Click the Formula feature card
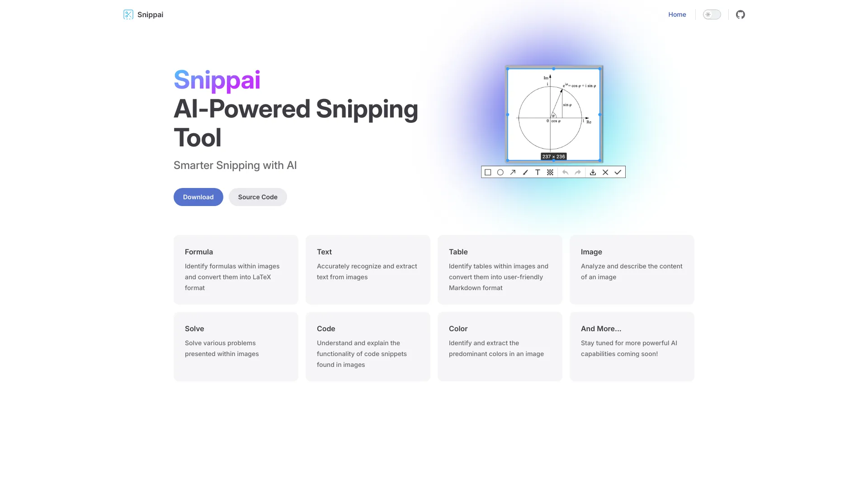Image resolution: width=868 pixels, height=488 pixels. coord(236,269)
